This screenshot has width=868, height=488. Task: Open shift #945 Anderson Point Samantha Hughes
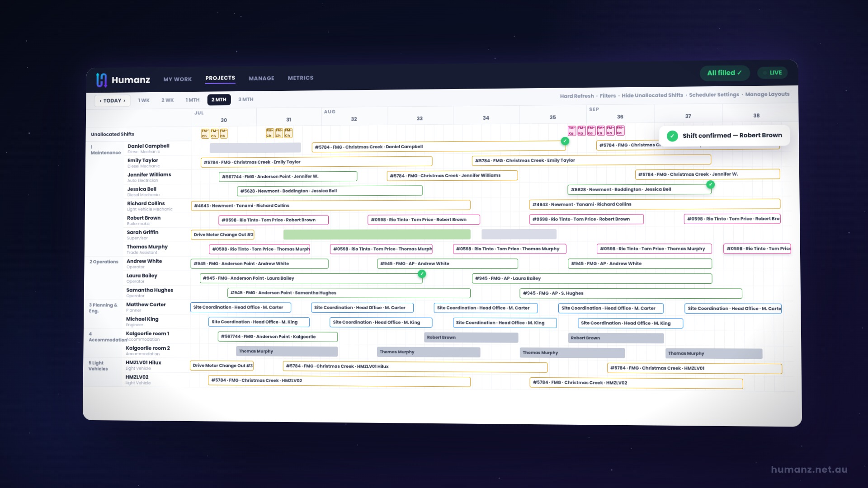click(349, 293)
